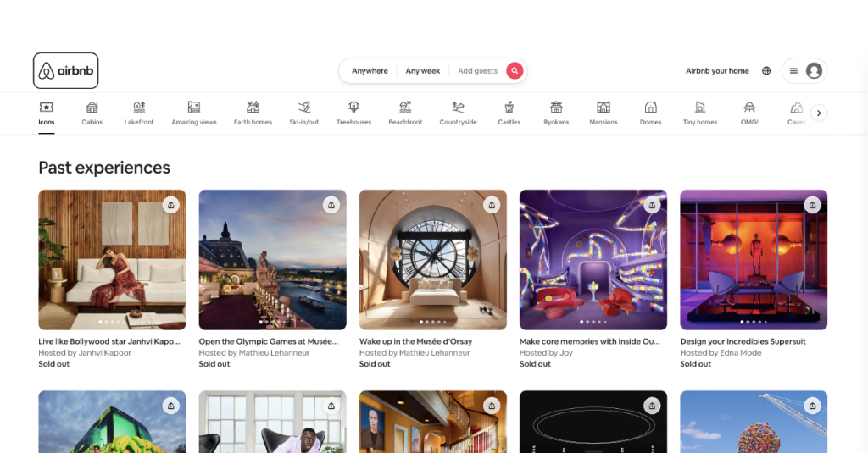868x453 pixels.
Task: Share the man in black chair listing
Action: (331, 406)
